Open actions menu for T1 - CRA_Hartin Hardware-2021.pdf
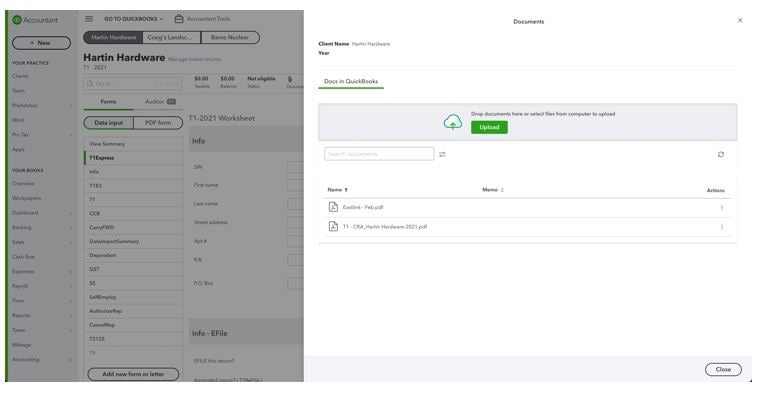 [722, 227]
